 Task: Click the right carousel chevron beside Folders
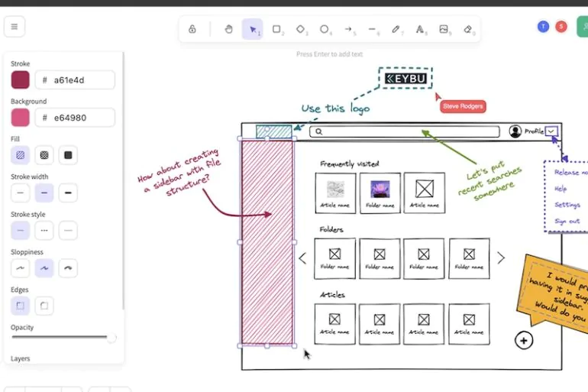pos(501,258)
